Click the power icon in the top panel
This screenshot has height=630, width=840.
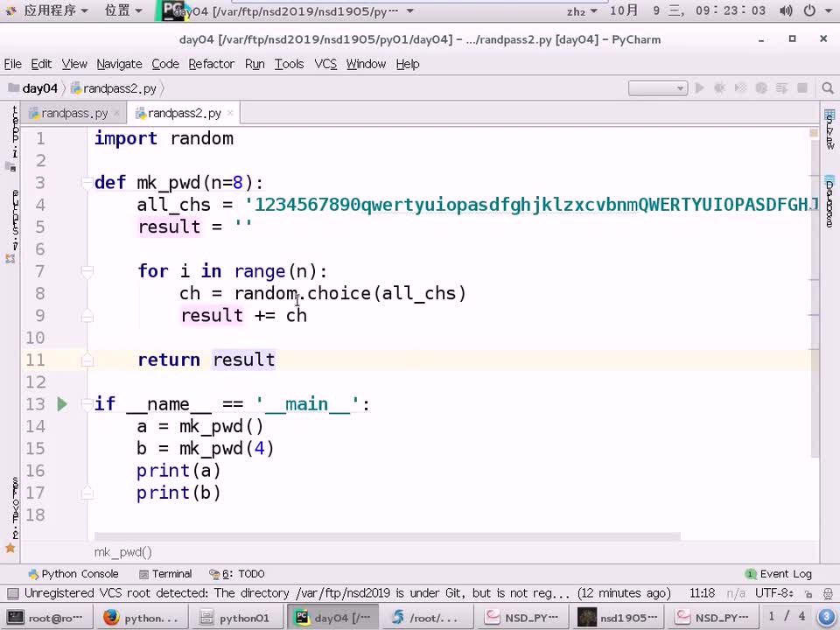coord(809,10)
